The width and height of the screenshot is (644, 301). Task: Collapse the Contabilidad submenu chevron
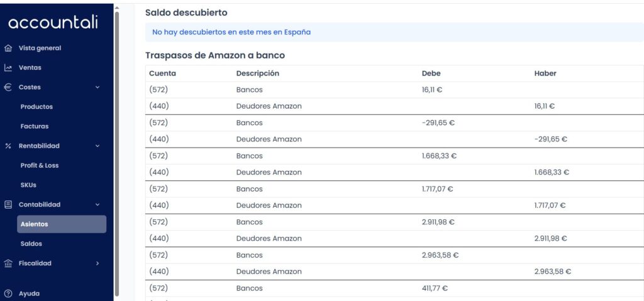(x=97, y=204)
